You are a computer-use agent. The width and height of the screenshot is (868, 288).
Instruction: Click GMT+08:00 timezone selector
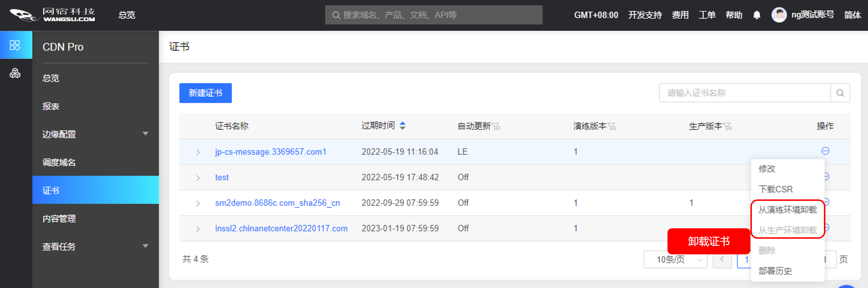click(596, 15)
